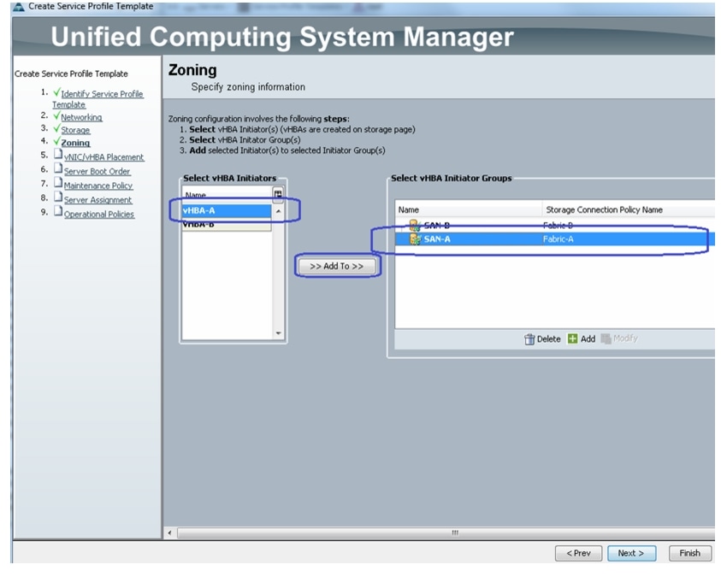Open the initiators table column chooser icon
Viewport: 721px width, 588px height.
(278, 194)
